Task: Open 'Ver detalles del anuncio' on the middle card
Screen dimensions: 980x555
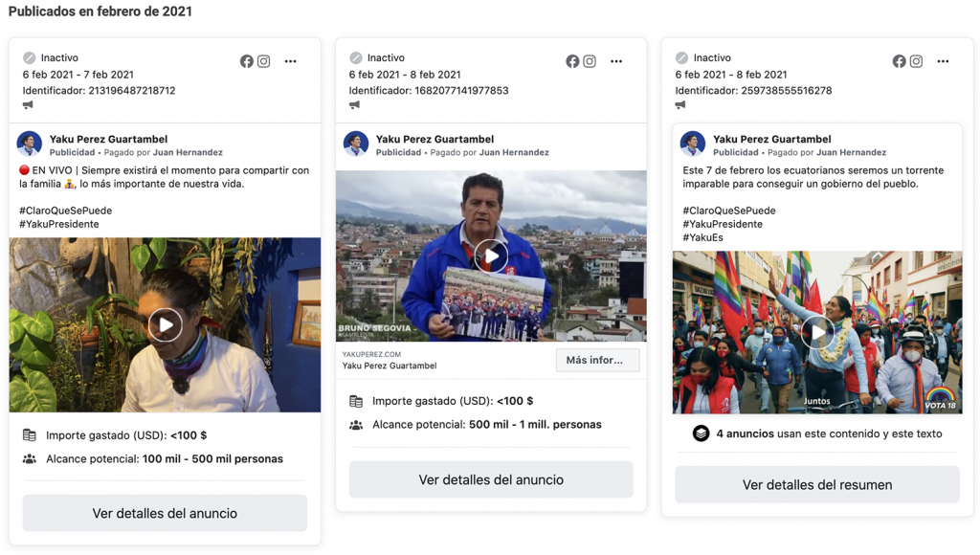Action: pyautogui.click(x=491, y=479)
